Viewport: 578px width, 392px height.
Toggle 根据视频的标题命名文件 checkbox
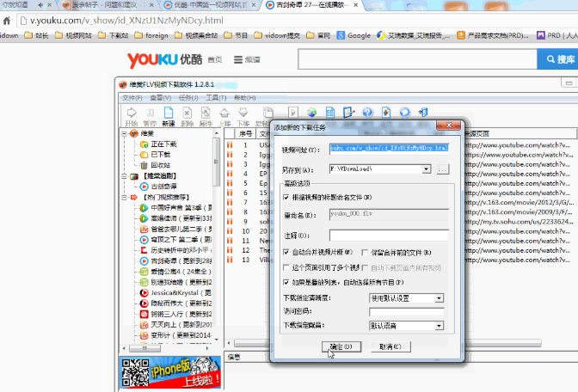click(x=286, y=197)
